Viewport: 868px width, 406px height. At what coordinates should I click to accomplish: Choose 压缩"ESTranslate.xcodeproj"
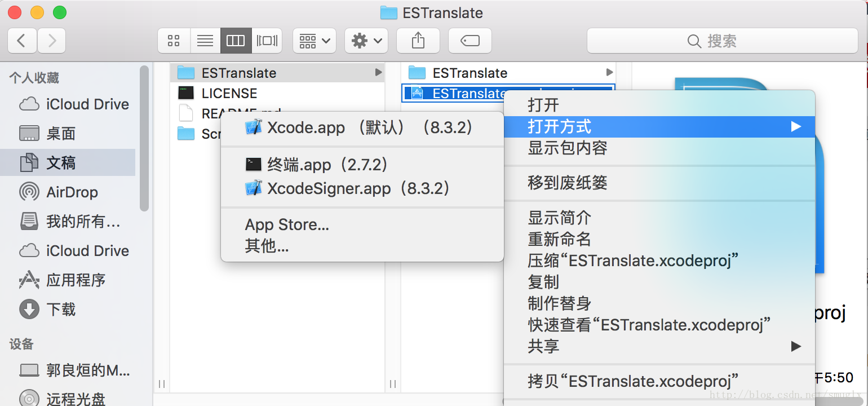click(x=659, y=261)
